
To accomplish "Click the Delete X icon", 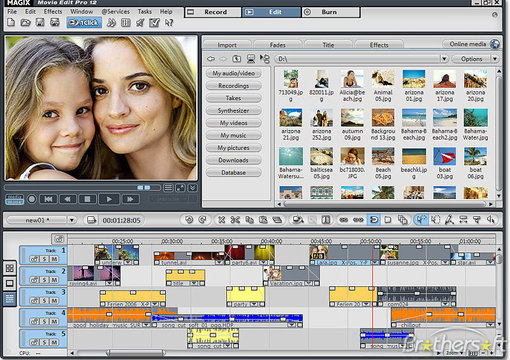I will point(221,220).
